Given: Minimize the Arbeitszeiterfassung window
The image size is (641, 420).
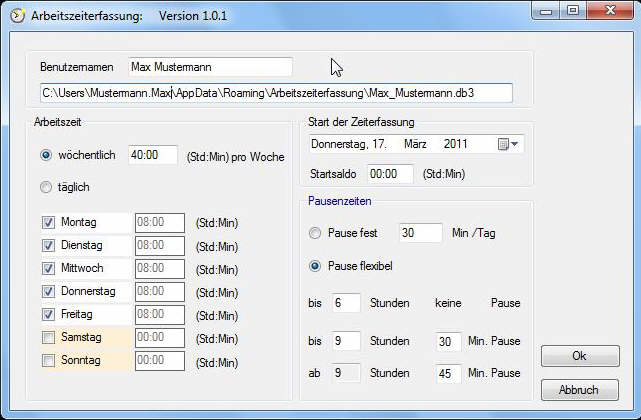Looking at the screenshot, I should (x=546, y=11).
